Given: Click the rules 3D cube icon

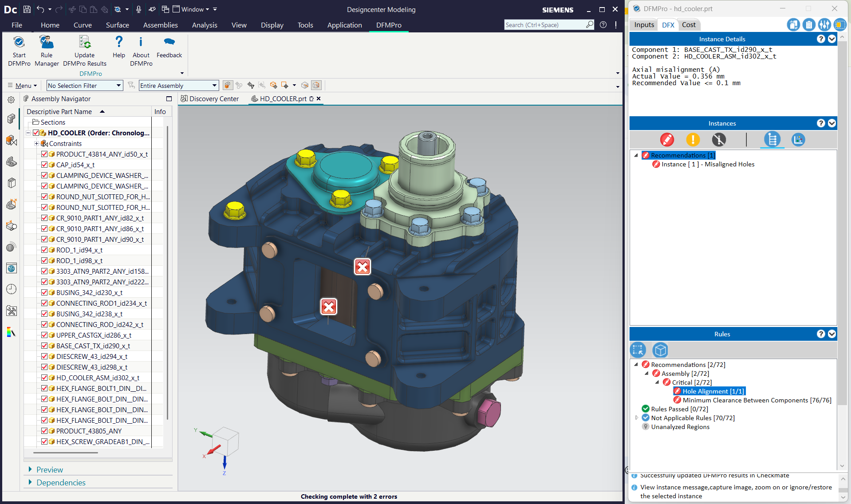Looking at the screenshot, I should (x=661, y=350).
